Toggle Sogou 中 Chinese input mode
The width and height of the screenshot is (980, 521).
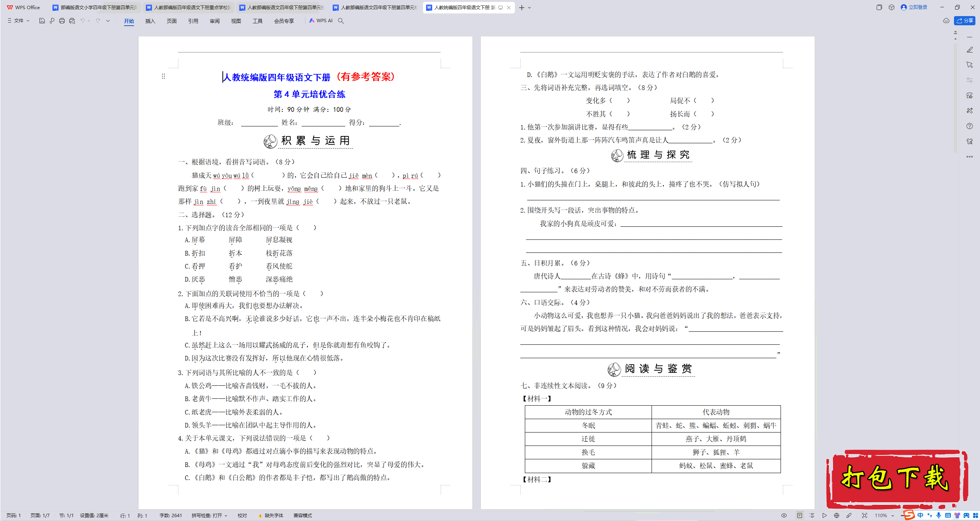(920, 516)
